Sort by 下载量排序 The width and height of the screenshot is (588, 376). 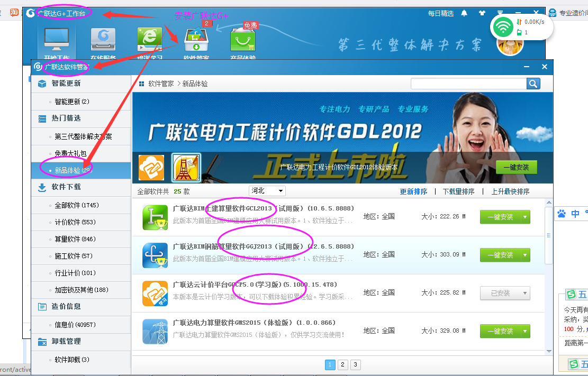458,191
